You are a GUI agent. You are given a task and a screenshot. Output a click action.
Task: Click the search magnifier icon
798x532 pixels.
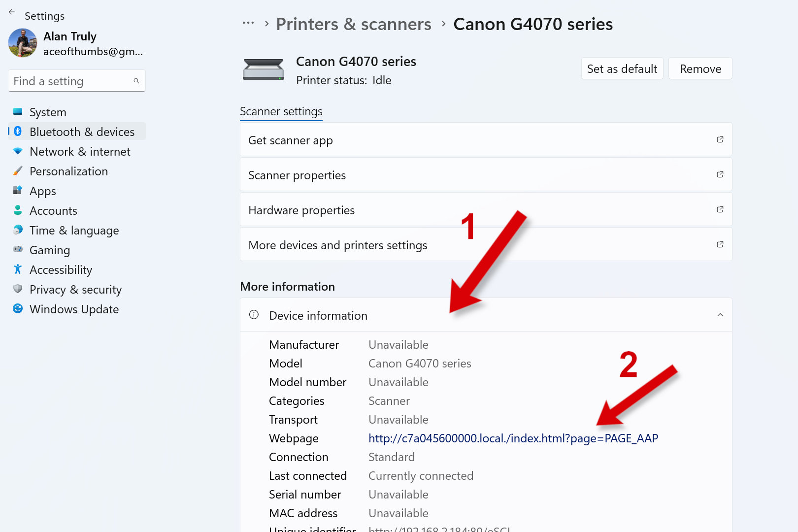[136, 81]
